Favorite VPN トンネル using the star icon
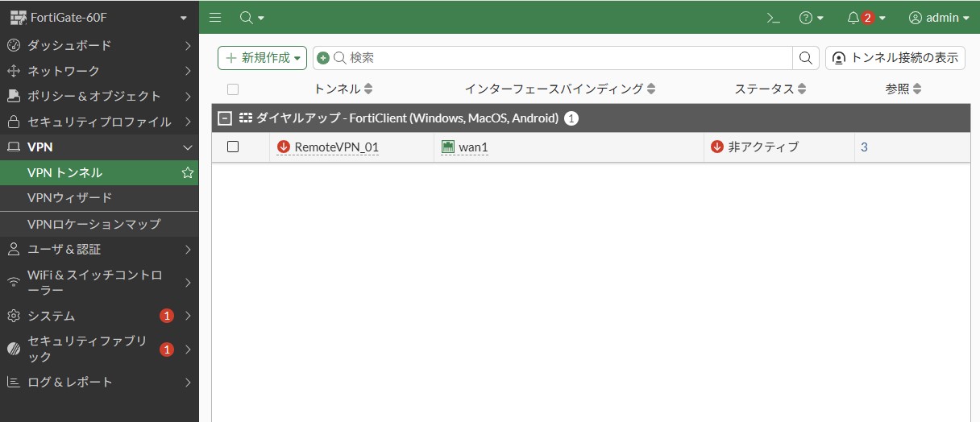This screenshot has height=422, width=980. (x=187, y=172)
